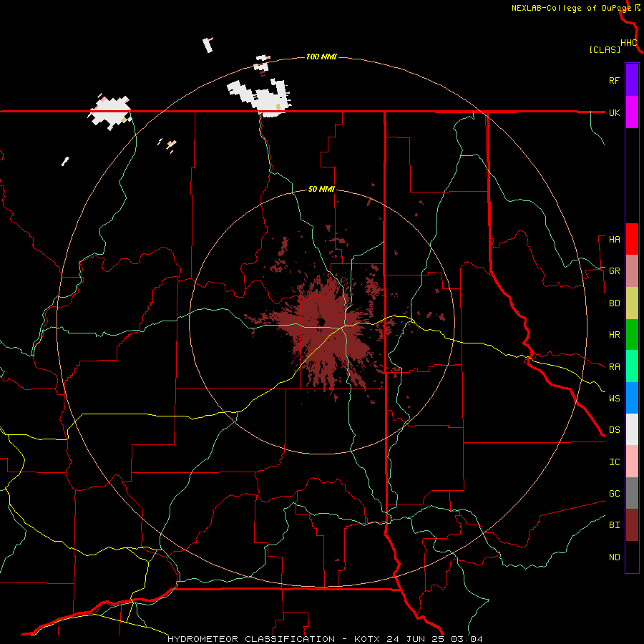
Task: Click the ND black legend swatch
Action: (632, 557)
